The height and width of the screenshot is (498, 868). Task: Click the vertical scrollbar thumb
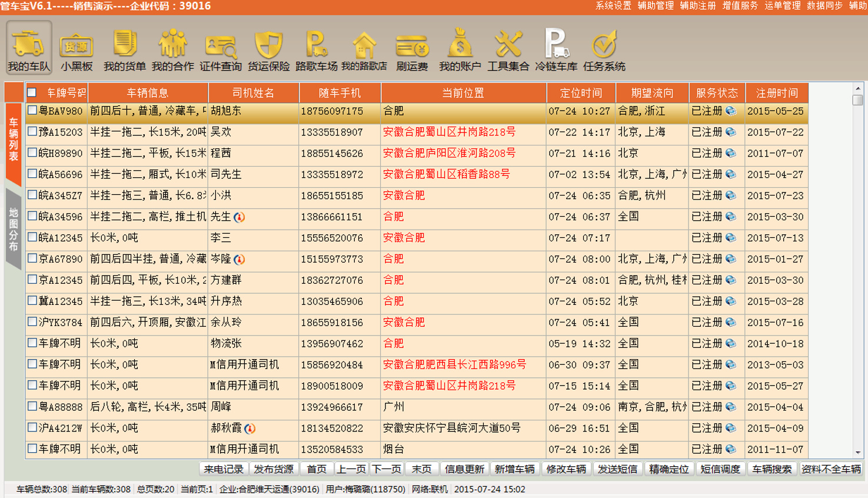pos(858,100)
